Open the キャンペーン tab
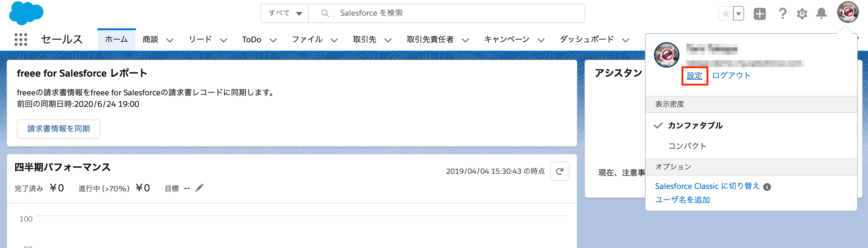Screen dimensions: 868x248 point(507,39)
